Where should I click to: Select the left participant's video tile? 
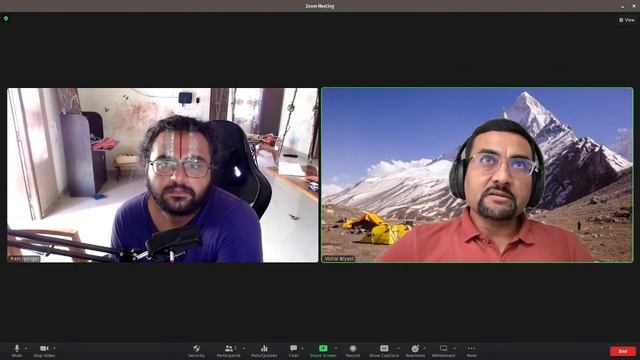tap(162, 175)
